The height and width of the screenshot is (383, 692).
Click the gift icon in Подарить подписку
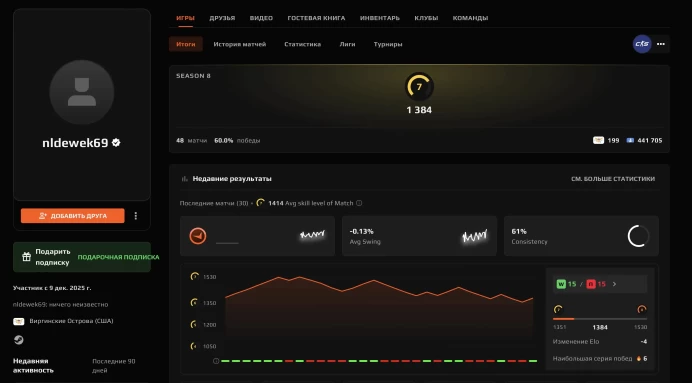26,257
